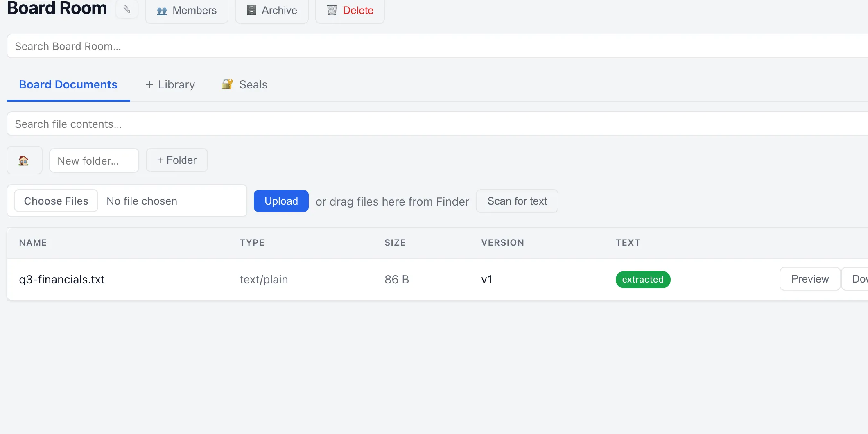This screenshot has height=434, width=868.
Task: Click the pencil rename icon beside Board Room
Action: click(x=127, y=9)
